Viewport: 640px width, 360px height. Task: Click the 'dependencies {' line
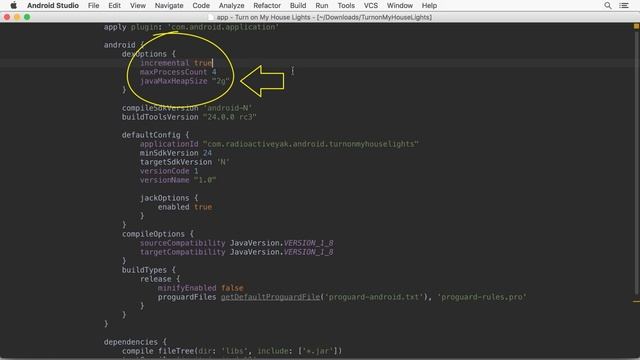point(135,342)
